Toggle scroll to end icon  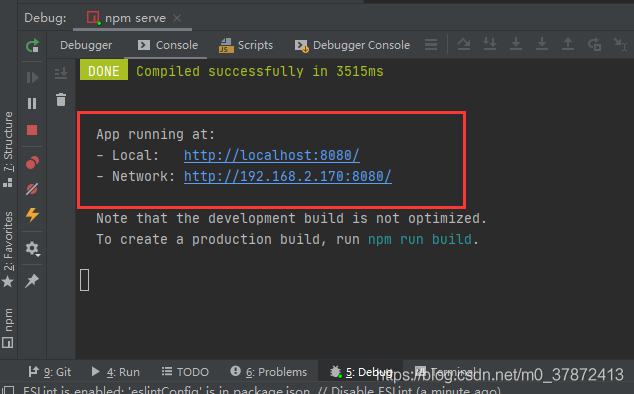click(x=61, y=73)
